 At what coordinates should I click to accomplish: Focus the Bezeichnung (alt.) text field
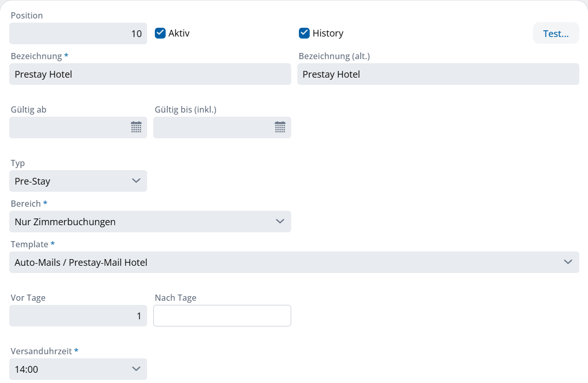click(438, 74)
